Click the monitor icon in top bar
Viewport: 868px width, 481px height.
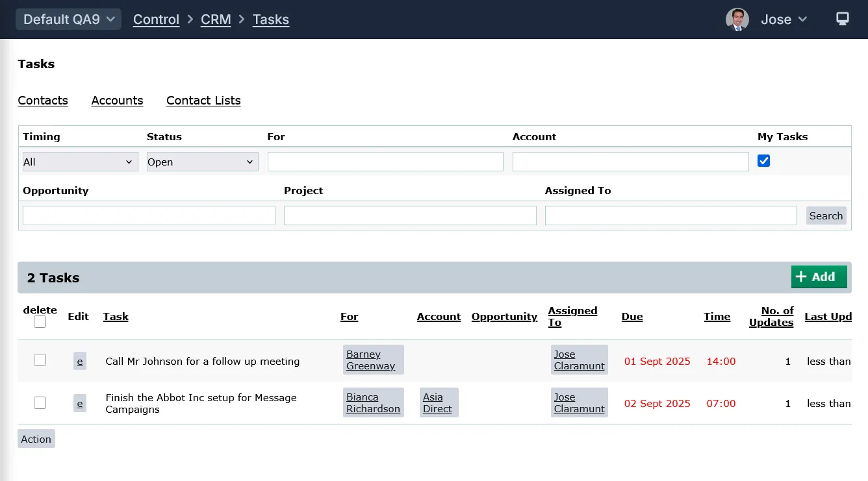click(x=842, y=19)
